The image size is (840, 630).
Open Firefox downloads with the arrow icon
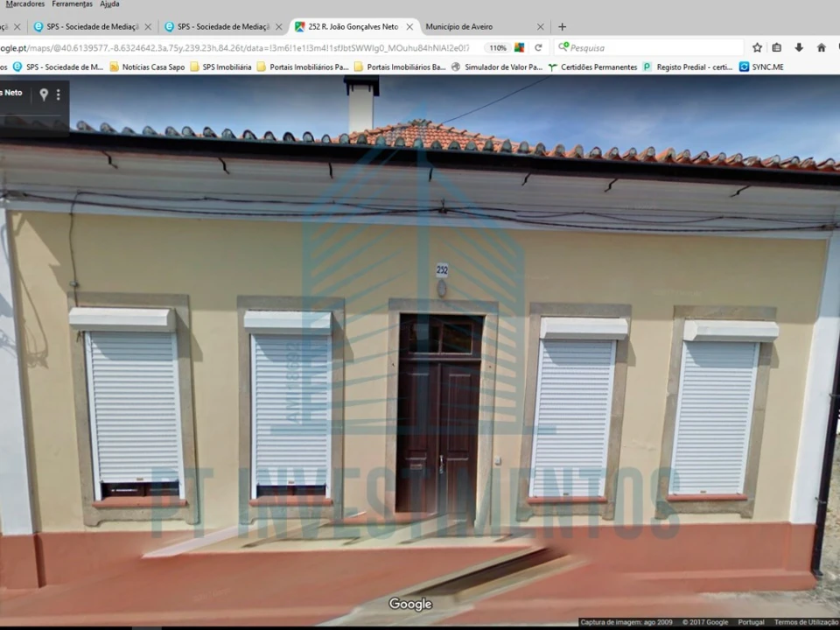(797, 47)
